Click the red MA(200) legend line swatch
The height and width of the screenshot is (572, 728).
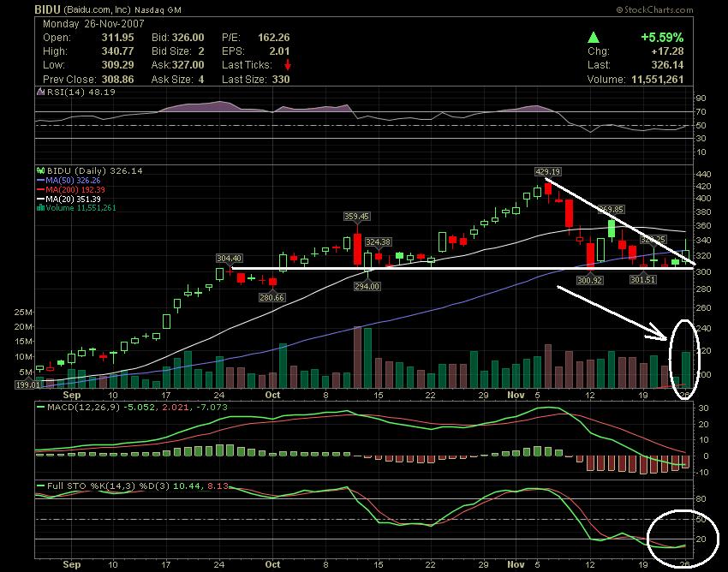(41, 190)
